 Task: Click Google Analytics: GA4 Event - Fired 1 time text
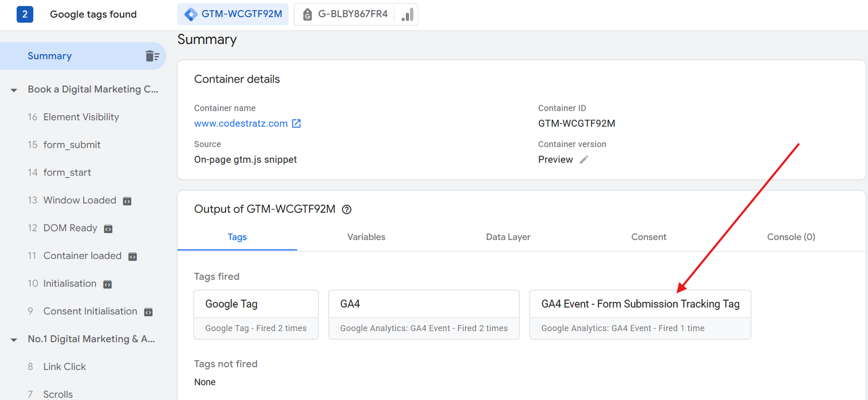pos(623,328)
